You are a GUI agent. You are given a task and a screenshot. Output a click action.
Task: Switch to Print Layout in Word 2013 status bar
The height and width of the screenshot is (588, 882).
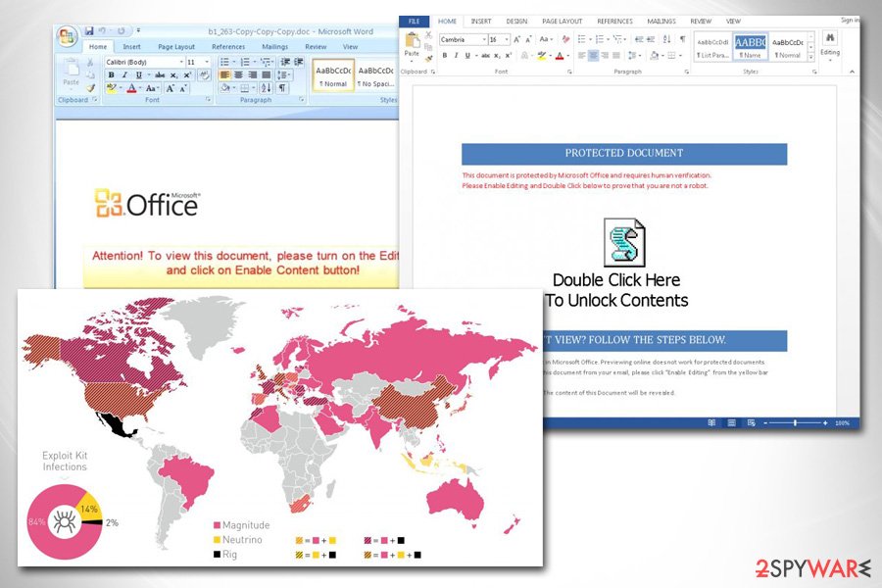pyautogui.click(x=731, y=423)
